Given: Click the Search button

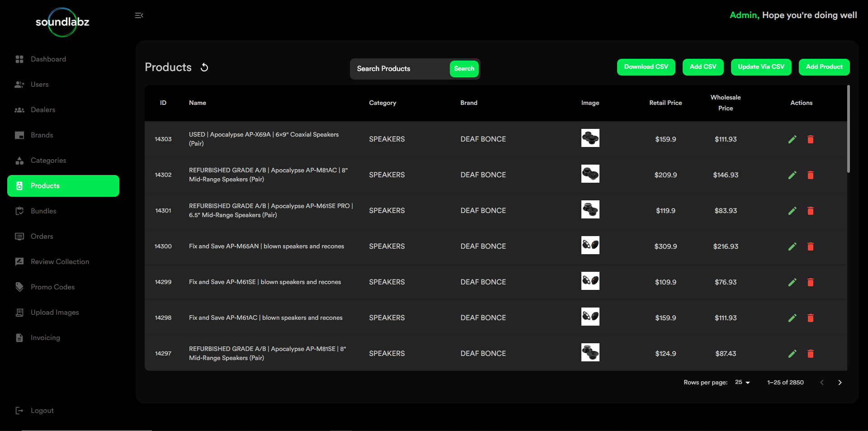Looking at the screenshot, I should [464, 69].
